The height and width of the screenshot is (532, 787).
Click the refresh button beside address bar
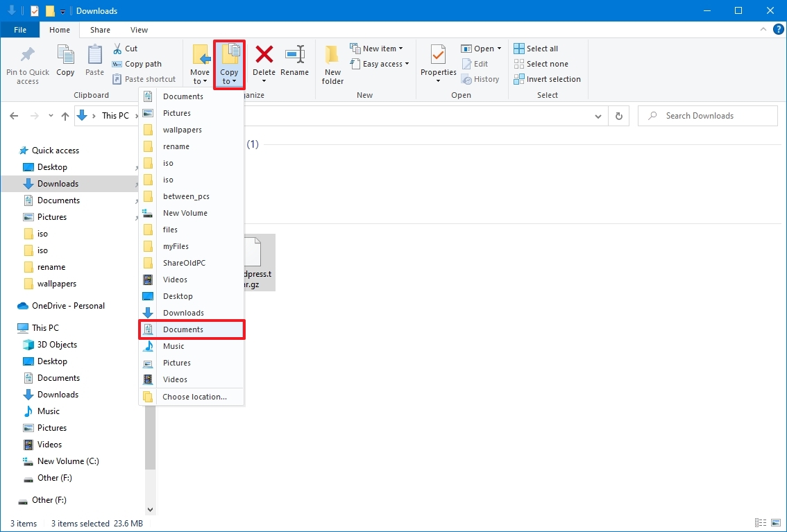coord(619,116)
